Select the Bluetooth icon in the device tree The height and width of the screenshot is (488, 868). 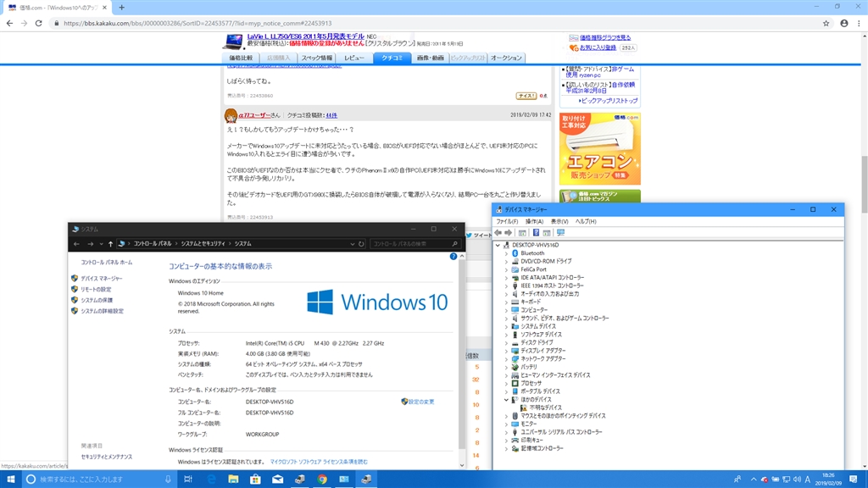click(515, 252)
